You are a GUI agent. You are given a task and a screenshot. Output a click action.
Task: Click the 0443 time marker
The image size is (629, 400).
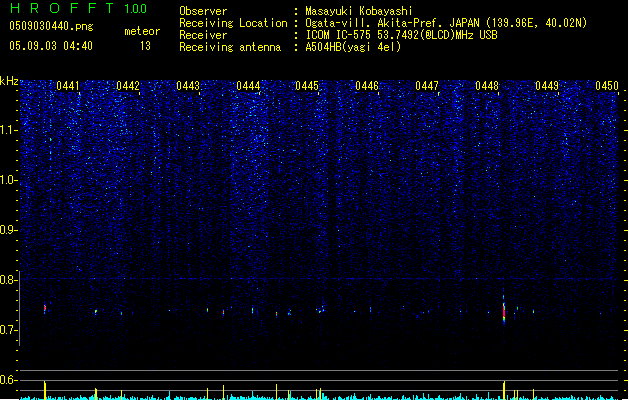[x=188, y=85]
